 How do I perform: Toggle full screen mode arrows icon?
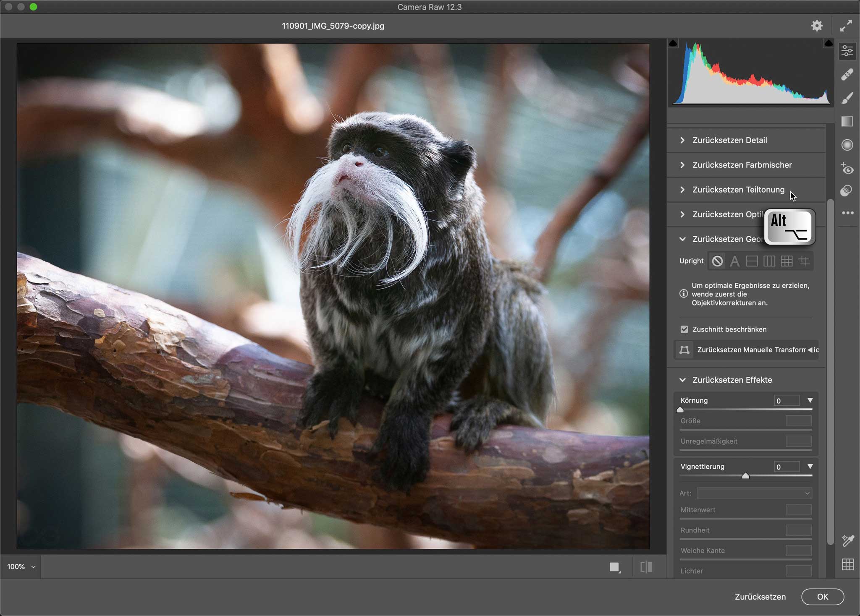[x=846, y=26]
